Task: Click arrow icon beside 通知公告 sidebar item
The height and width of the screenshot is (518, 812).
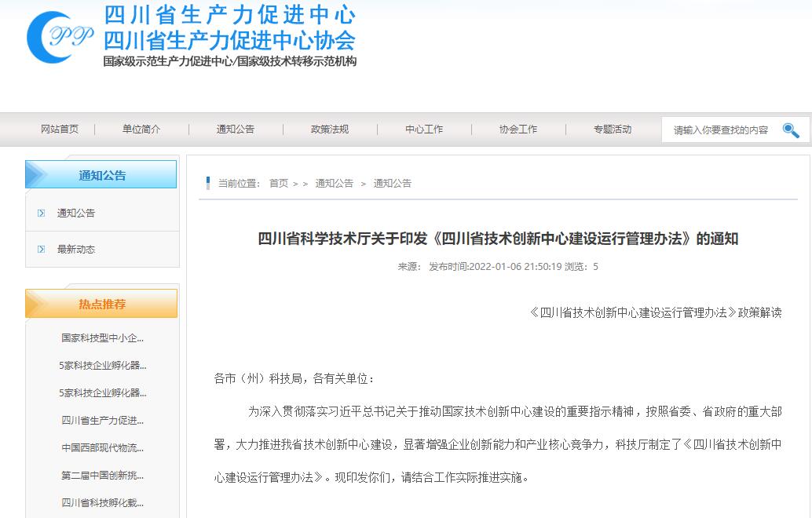Action: [x=42, y=213]
